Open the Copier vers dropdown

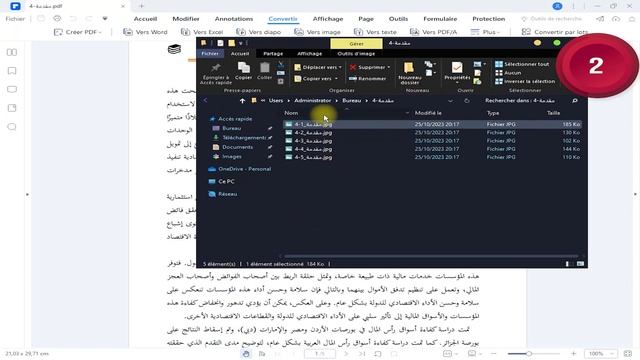316,79
